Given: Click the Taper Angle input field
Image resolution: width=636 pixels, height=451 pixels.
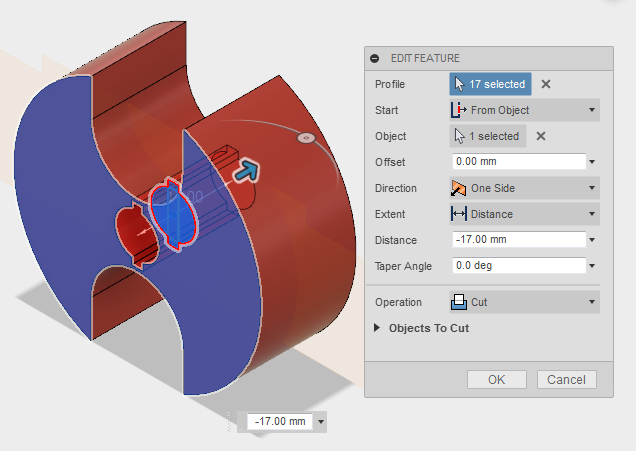Looking at the screenshot, I should [x=517, y=266].
